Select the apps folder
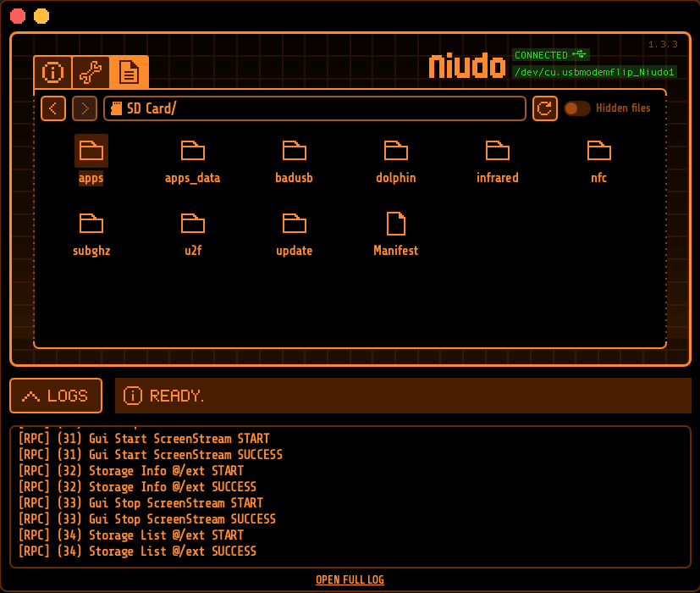The height and width of the screenshot is (593, 700). [x=91, y=159]
